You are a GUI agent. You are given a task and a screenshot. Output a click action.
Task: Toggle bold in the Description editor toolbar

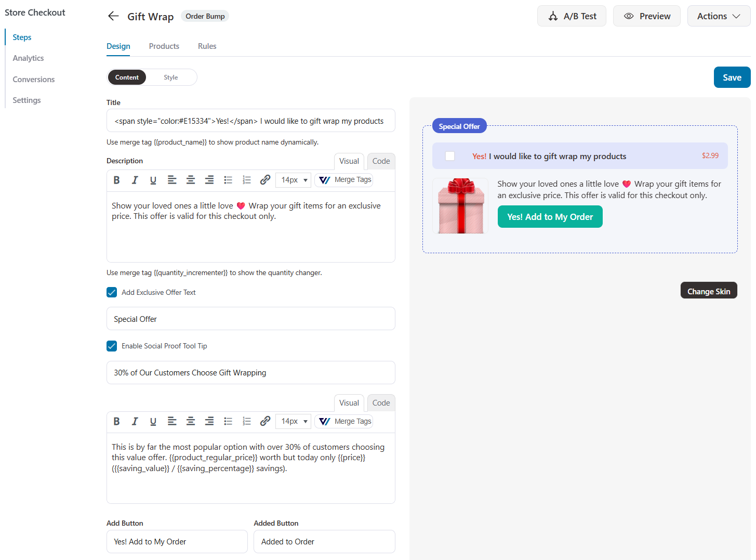tap(116, 180)
